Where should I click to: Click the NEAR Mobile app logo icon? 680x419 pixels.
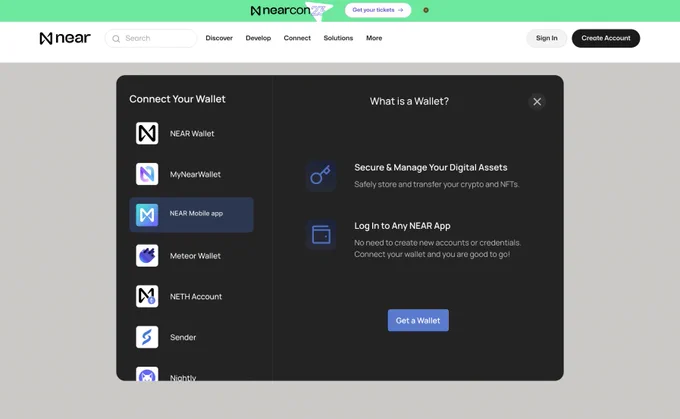pos(147,215)
